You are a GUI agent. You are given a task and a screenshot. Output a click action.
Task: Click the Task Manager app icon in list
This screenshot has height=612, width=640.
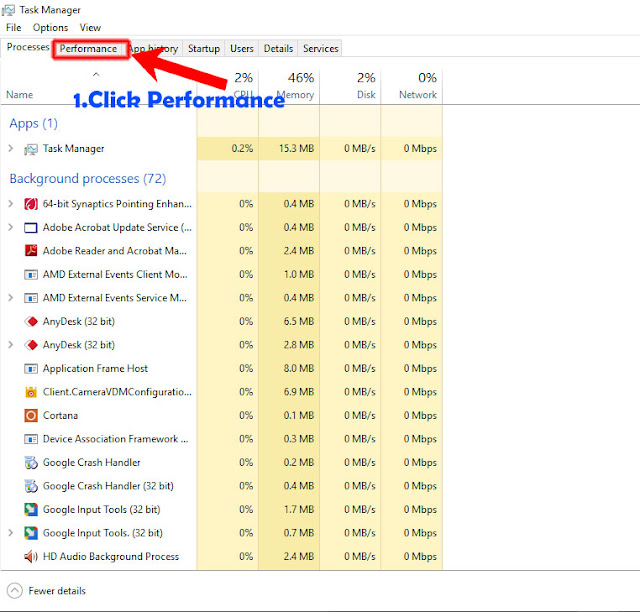pyautogui.click(x=31, y=149)
